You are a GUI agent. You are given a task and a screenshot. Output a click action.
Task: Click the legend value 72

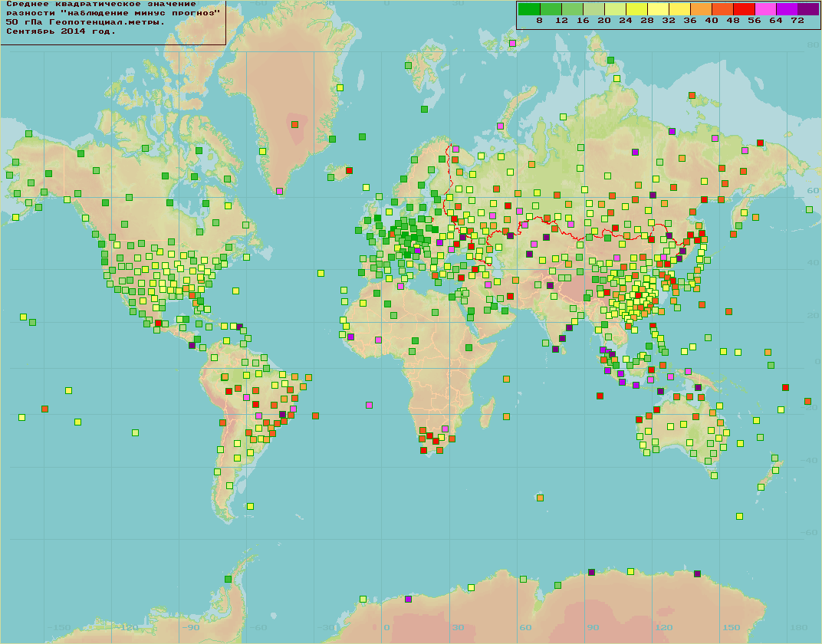click(x=797, y=21)
